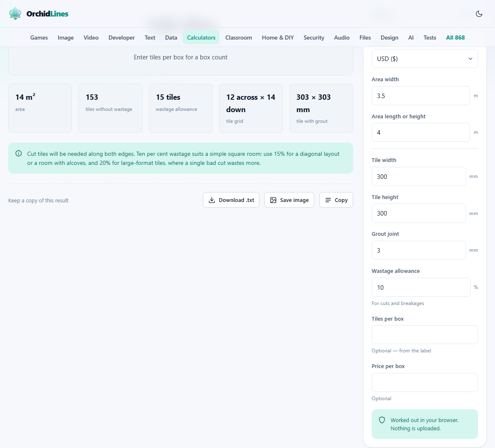Select the Security tab
Screen dimensions: 495x448
pos(314,38)
